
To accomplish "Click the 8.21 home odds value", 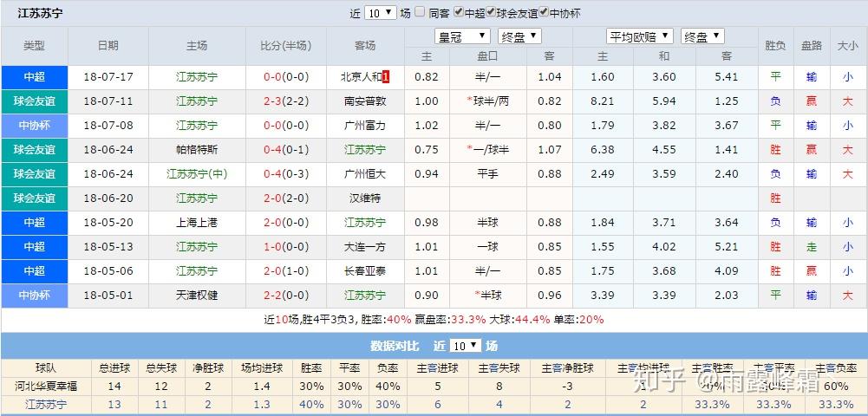I will (603, 101).
